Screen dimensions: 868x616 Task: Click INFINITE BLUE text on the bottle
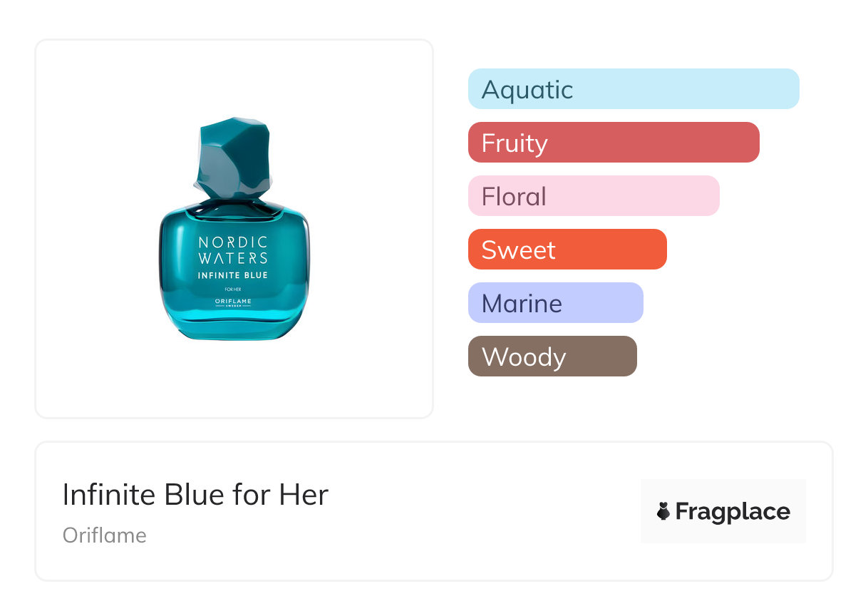pos(233,275)
